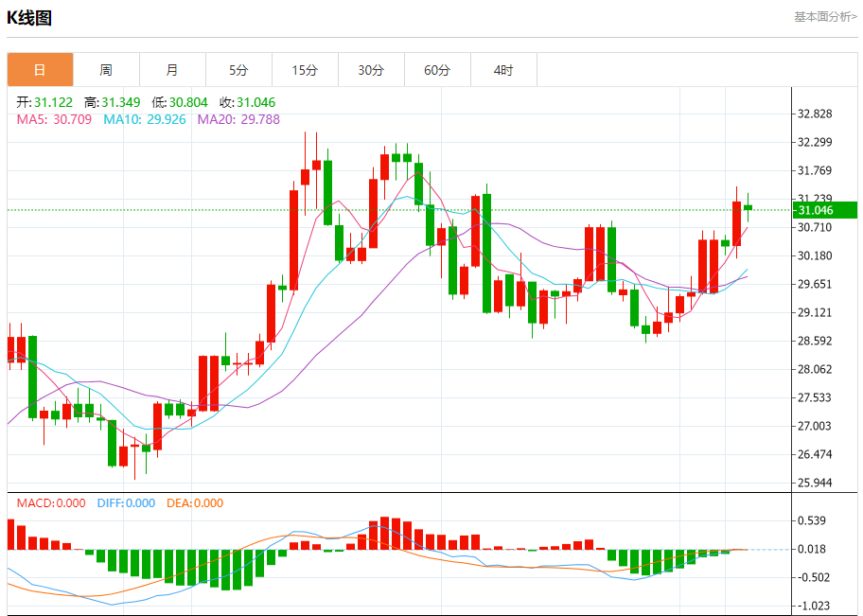Open the 基本面分析 link

tap(825, 17)
